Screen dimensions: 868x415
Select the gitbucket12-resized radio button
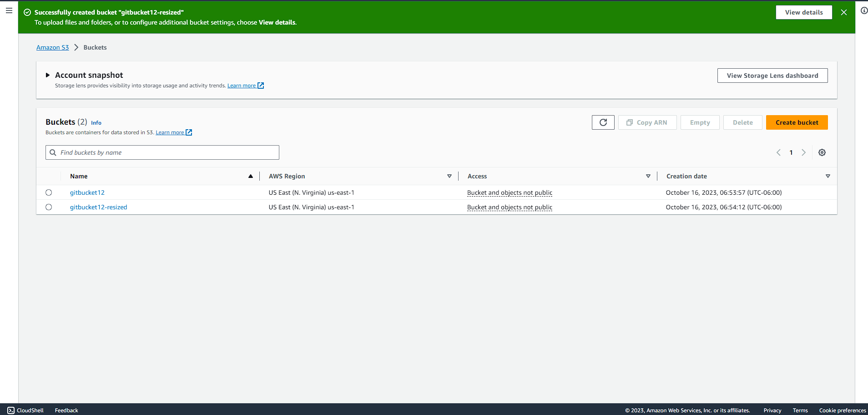coord(49,207)
